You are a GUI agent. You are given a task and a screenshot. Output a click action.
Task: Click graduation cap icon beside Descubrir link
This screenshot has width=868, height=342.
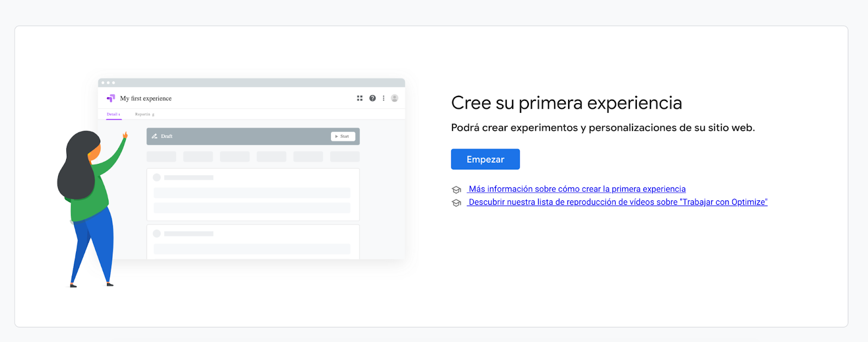[456, 202]
